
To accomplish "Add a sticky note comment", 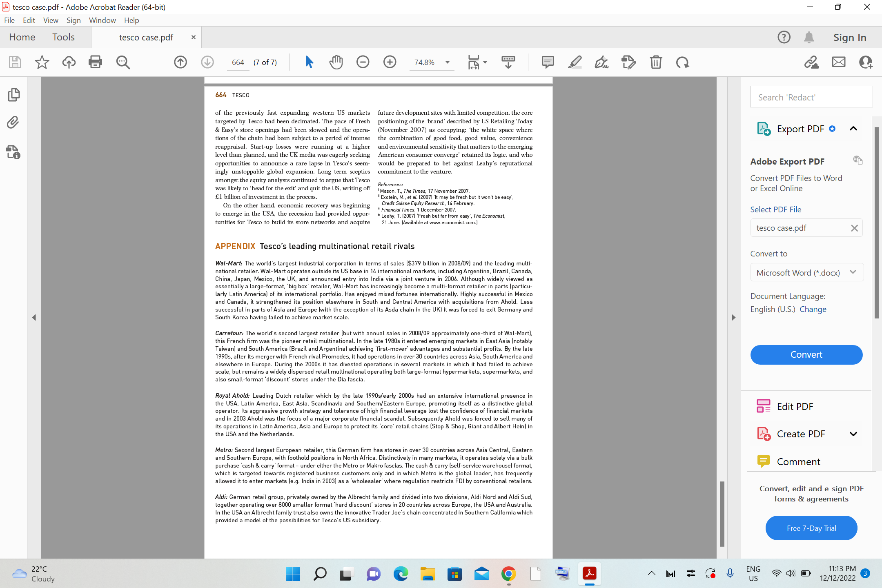I will [548, 62].
